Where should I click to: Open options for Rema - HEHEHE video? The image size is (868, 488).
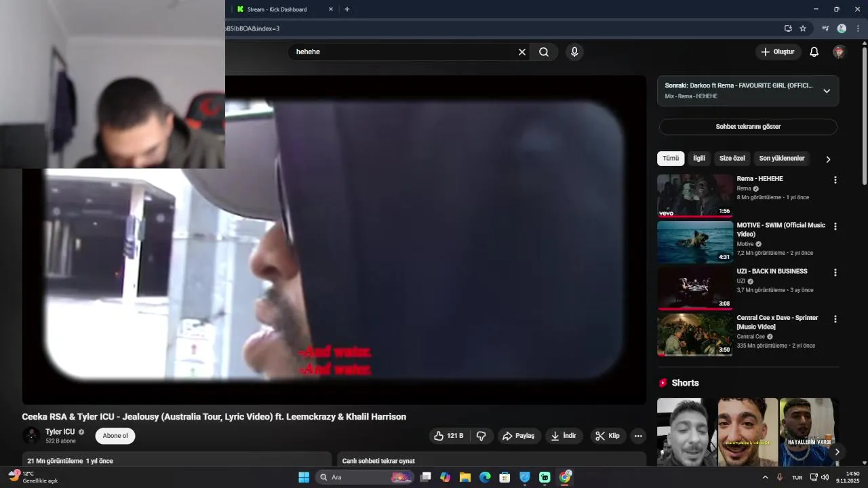point(835,180)
